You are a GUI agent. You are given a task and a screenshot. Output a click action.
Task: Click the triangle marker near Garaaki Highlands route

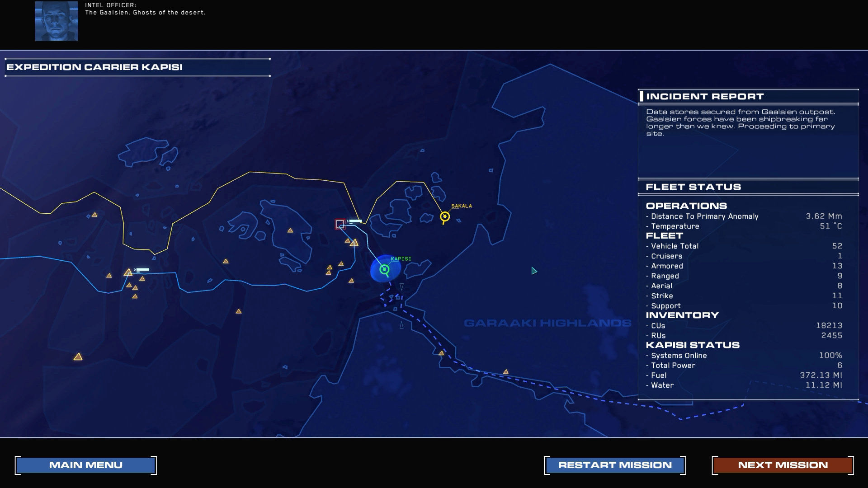tap(506, 372)
